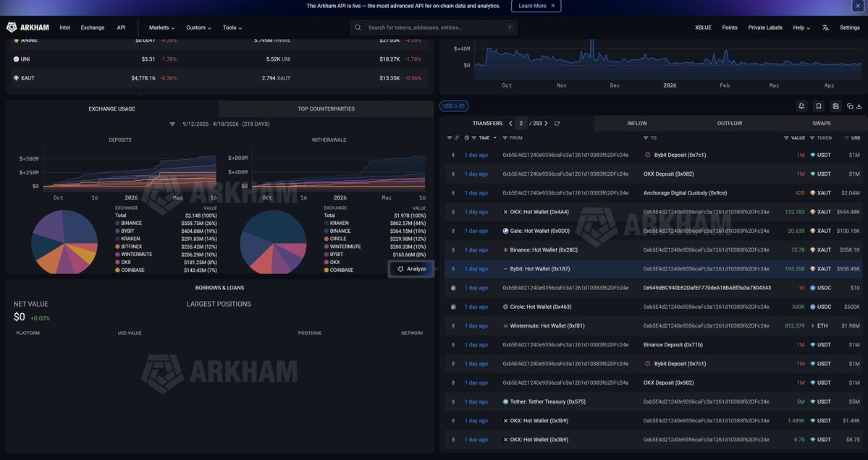Click the filter icon beside the TO column

tap(646, 137)
